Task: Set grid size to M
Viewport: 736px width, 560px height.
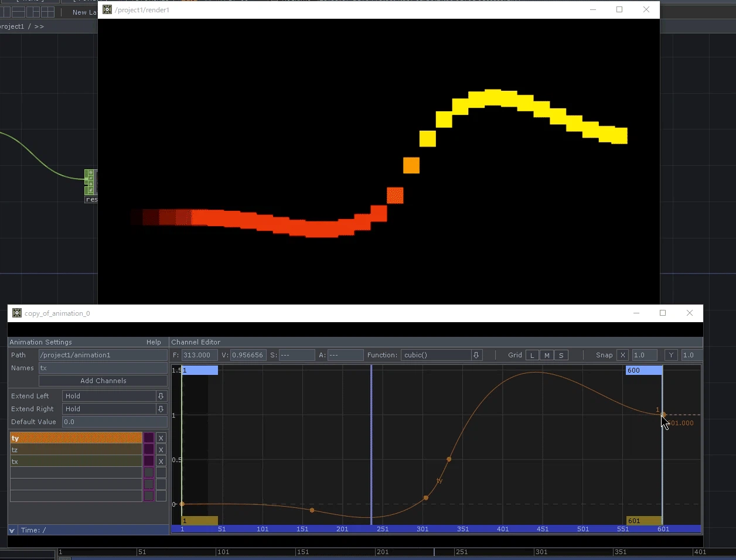Action: (547, 355)
